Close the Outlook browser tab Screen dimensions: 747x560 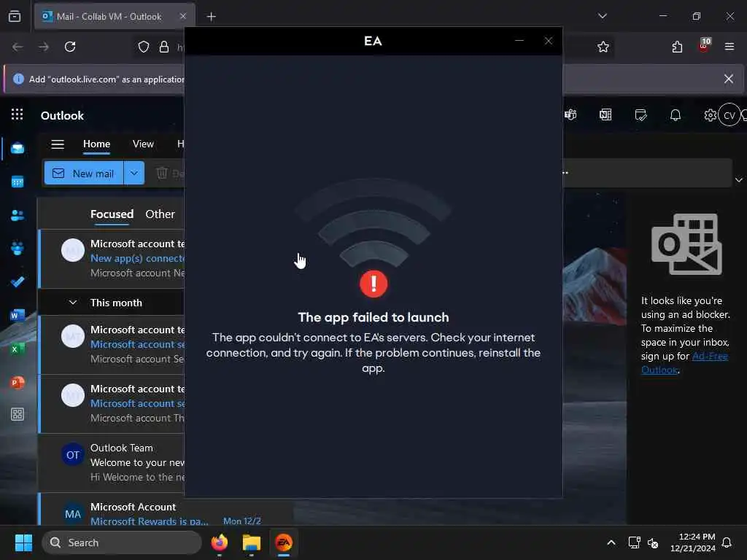[183, 16]
